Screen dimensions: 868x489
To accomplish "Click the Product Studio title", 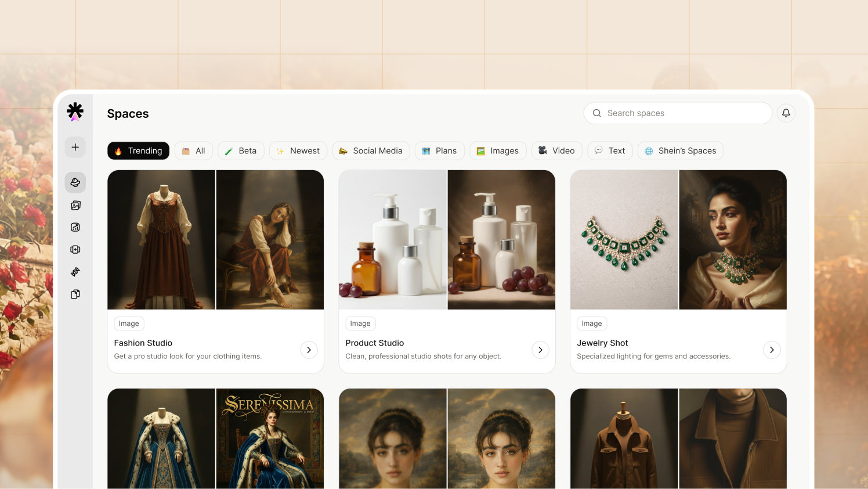I will (375, 343).
